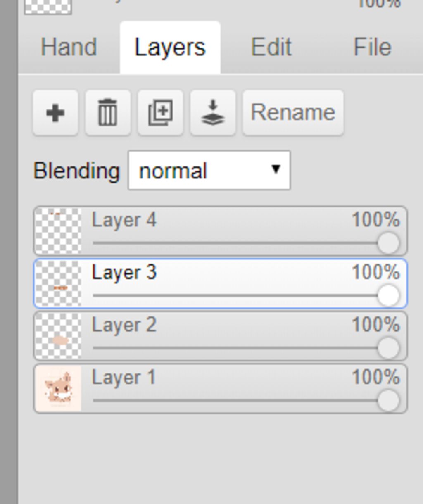Switch to the Hand tab
This screenshot has width=423, height=504.
coord(69,47)
